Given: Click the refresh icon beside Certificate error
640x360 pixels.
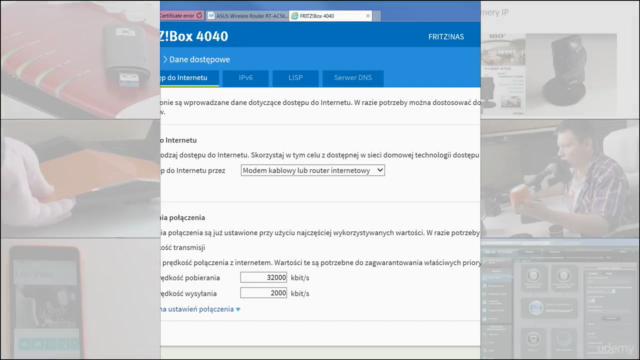Looking at the screenshot, I should [199, 16].
